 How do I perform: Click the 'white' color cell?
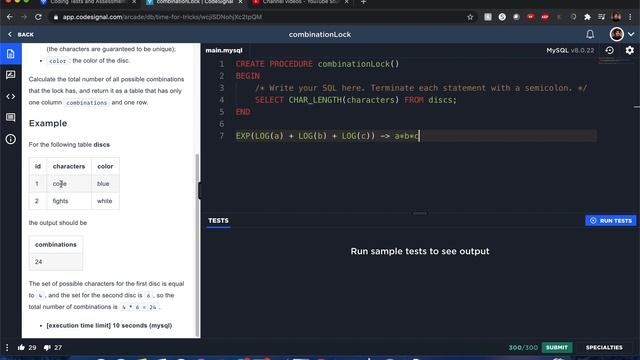point(104,201)
